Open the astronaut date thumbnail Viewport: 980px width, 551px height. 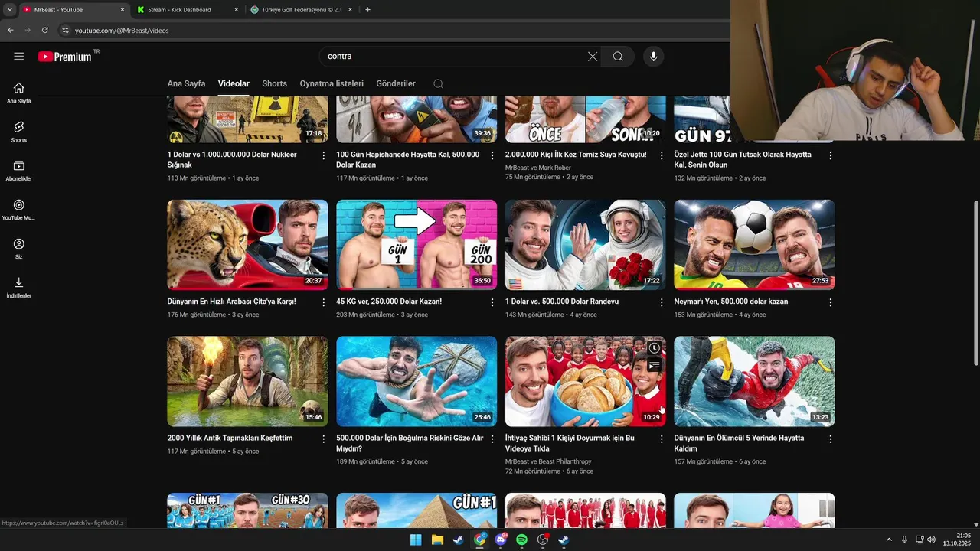tap(586, 245)
